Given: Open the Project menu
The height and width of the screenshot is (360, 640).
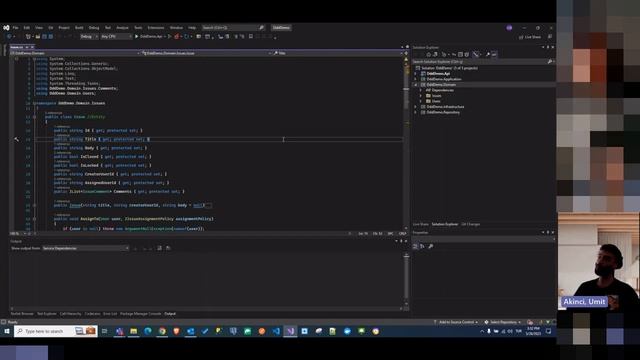Looking at the screenshot, I should [x=64, y=28].
